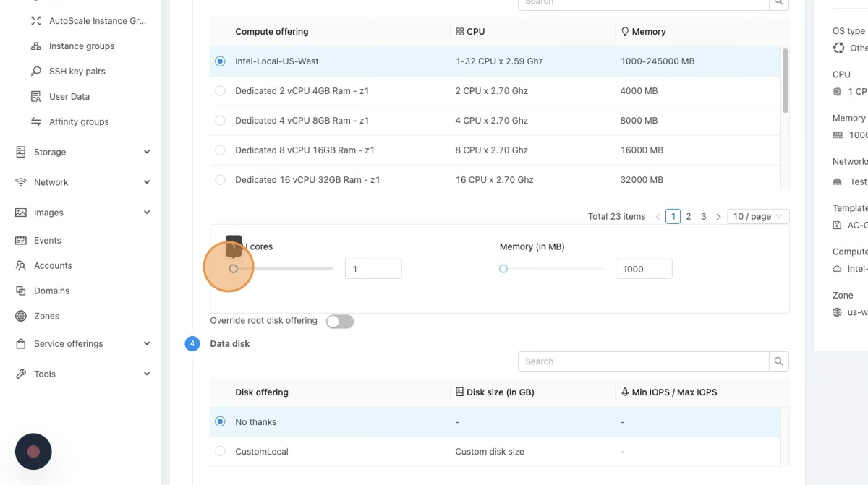The height and width of the screenshot is (485, 868).
Task: Open Instance groups in sidebar
Action: 81,46
